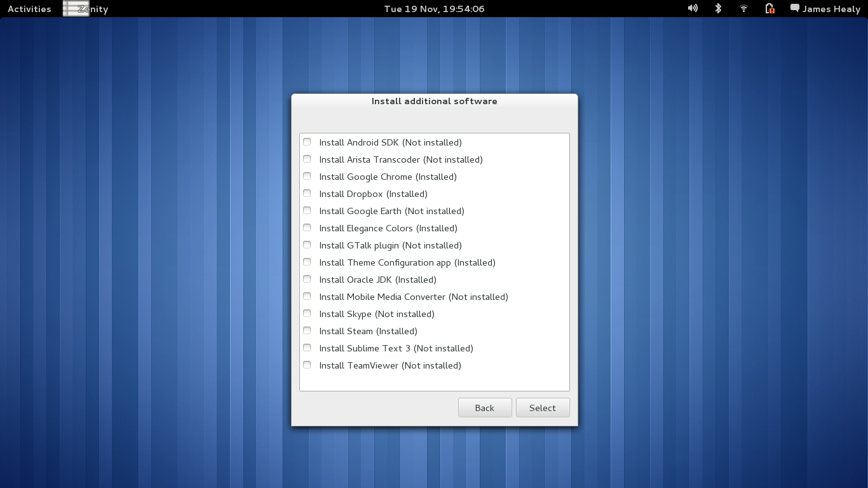Open the Activities overview
Screen dimensions: 868x488
coord(29,9)
